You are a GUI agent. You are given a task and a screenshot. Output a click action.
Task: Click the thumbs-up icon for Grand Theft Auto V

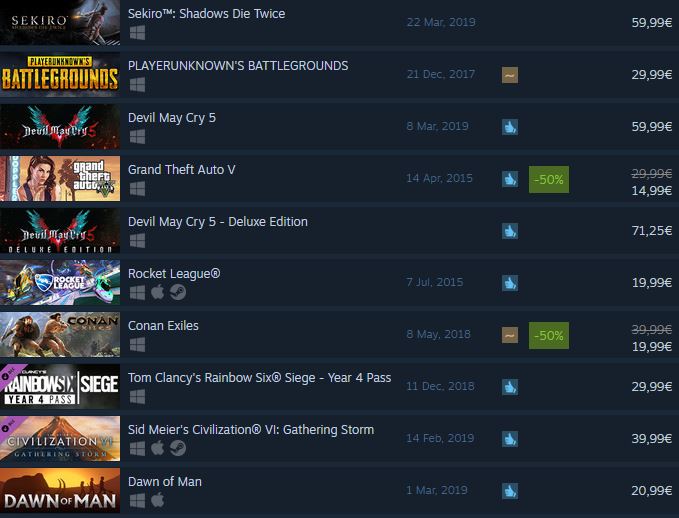coord(510,179)
